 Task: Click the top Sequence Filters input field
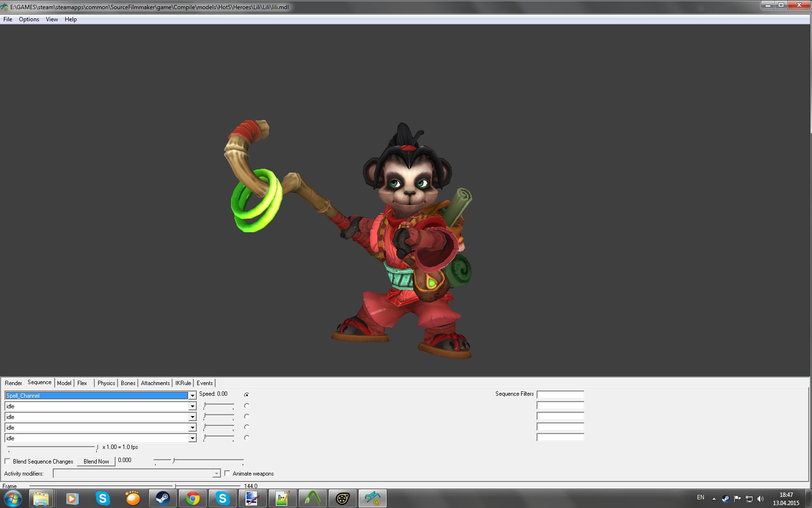[x=560, y=395]
